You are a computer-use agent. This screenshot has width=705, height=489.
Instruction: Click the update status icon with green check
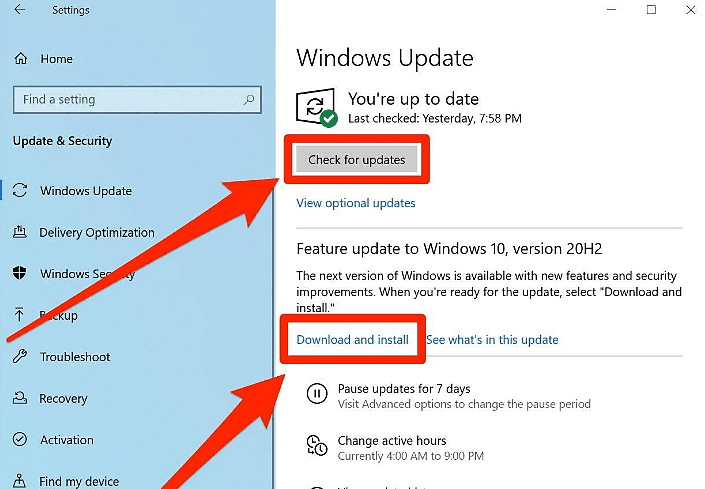tap(317, 108)
